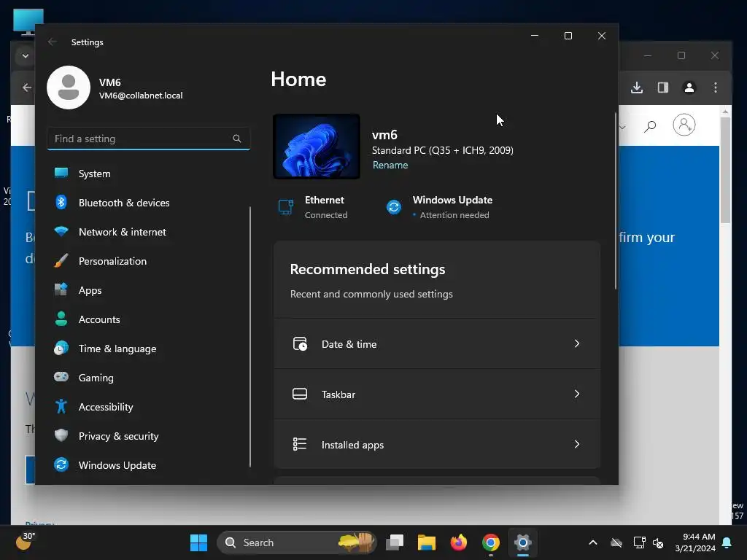The image size is (747, 560).
Task: Click the Windows Update sync icon on Home
Action: click(393, 207)
